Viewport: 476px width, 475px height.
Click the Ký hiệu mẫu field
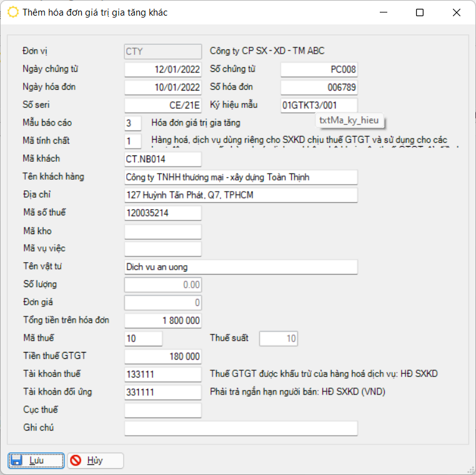click(x=319, y=105)
